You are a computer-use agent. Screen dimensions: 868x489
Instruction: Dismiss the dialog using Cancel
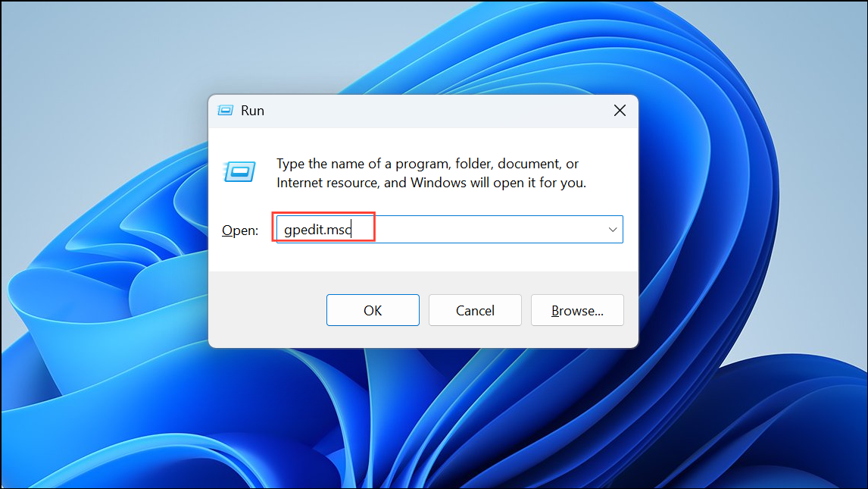pyautogui.click(x=475, y=310)
